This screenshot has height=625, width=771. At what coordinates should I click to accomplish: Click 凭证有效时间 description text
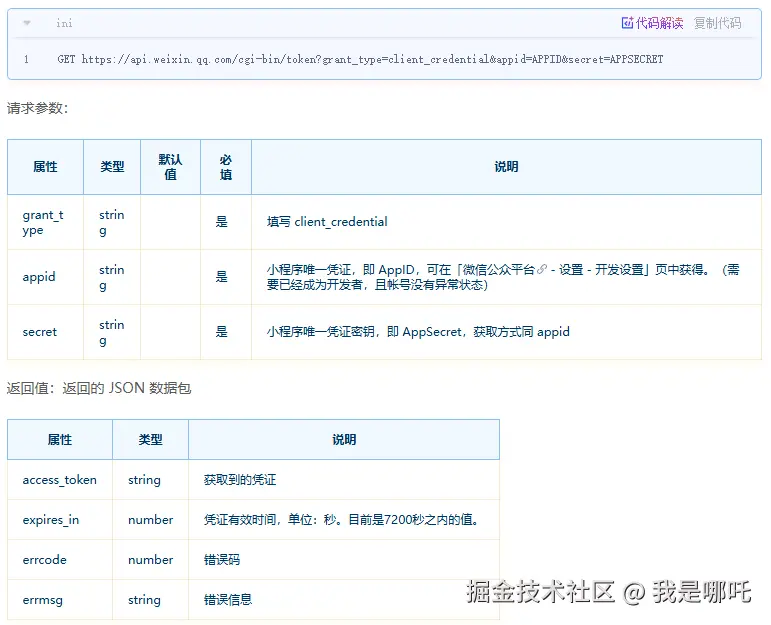pos(342,520)
